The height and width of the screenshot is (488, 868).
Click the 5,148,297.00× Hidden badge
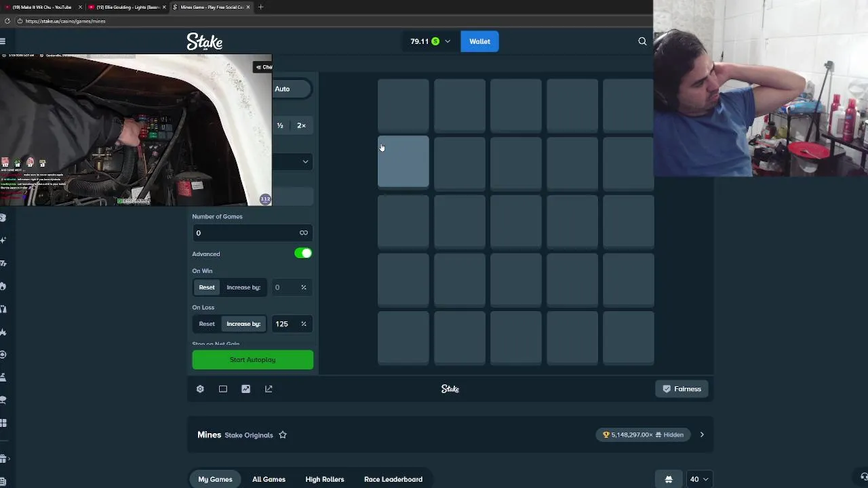coord(643,434)
